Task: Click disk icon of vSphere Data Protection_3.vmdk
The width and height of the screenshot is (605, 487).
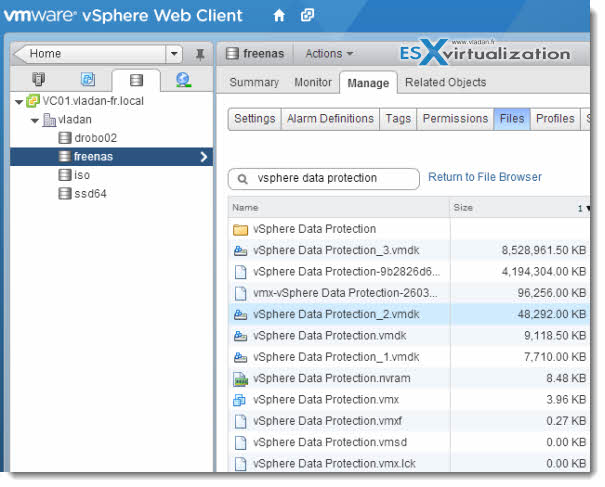Action: [x=240, y=251]
